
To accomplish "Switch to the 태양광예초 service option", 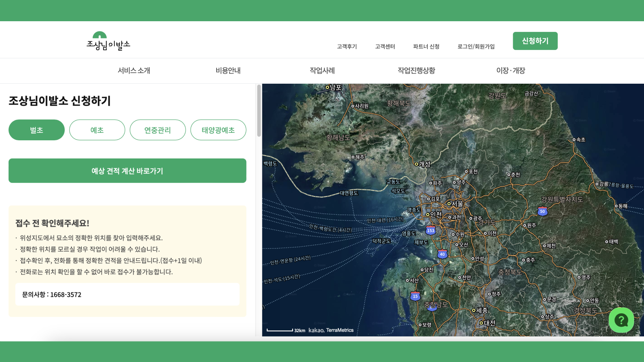I will (x=218, y=130).
